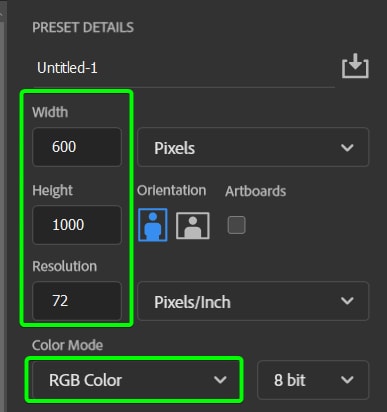
Task: Click the PRESET DETAILS heading
Action: (x=83, y=27)
